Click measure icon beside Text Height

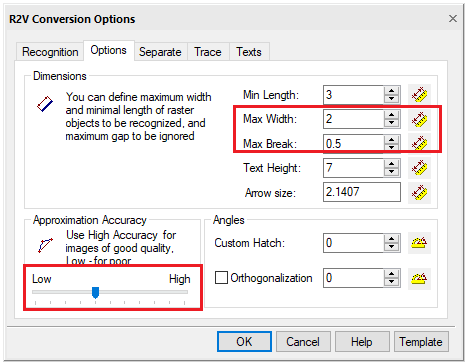pos(419,168)
